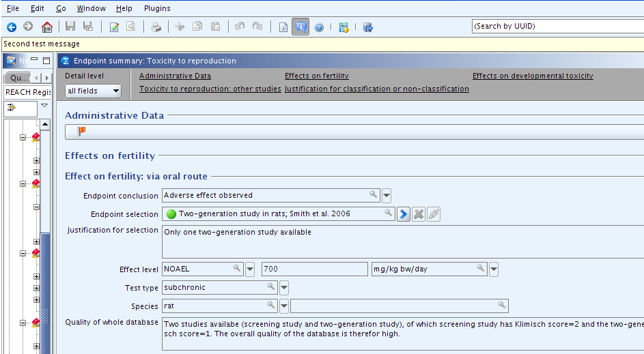Go back with the blue arrow icon

[12, 27]
